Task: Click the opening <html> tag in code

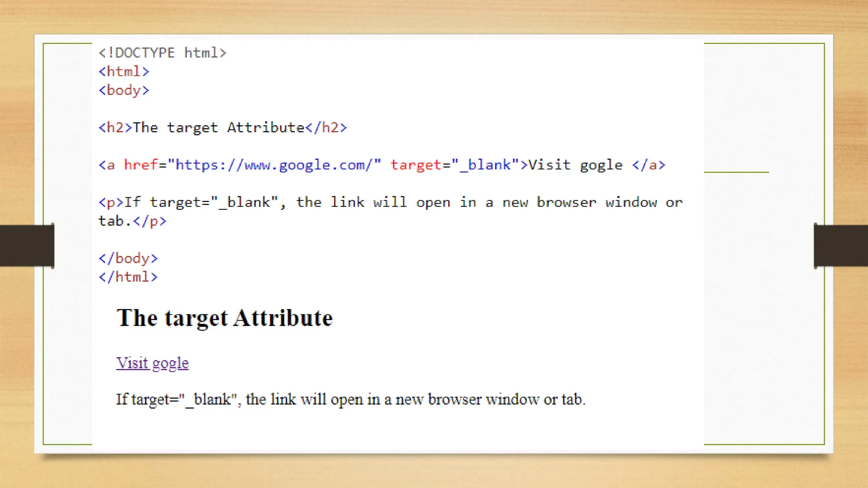Action: coord(124,72)
